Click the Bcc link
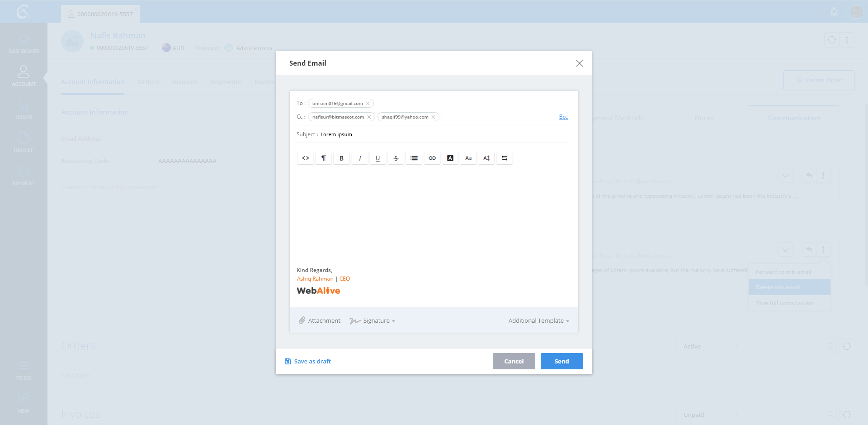Image resolution: width=868 pixels, height=425 pixels. tap(563, 117)
